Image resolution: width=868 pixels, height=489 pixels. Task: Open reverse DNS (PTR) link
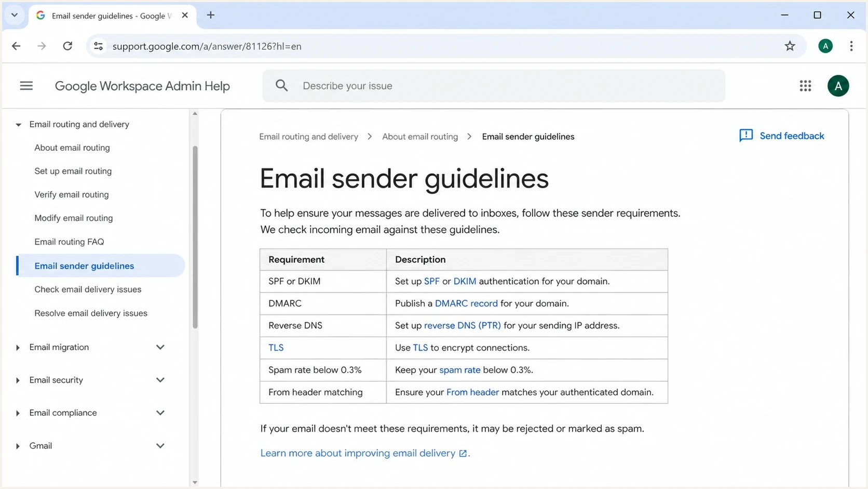[x=463, y=326]
